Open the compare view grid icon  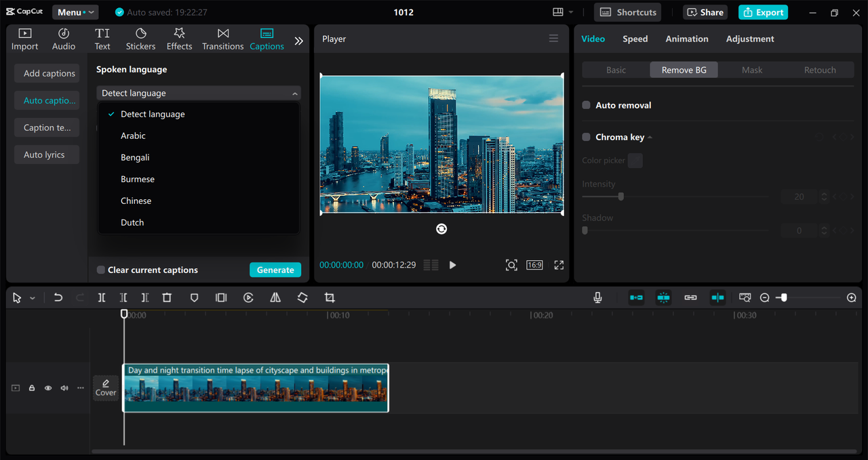tap(431, 265)
